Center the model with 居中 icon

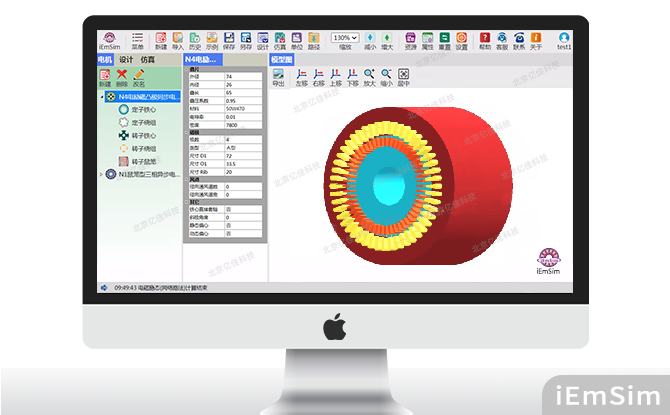coord(403,75)
